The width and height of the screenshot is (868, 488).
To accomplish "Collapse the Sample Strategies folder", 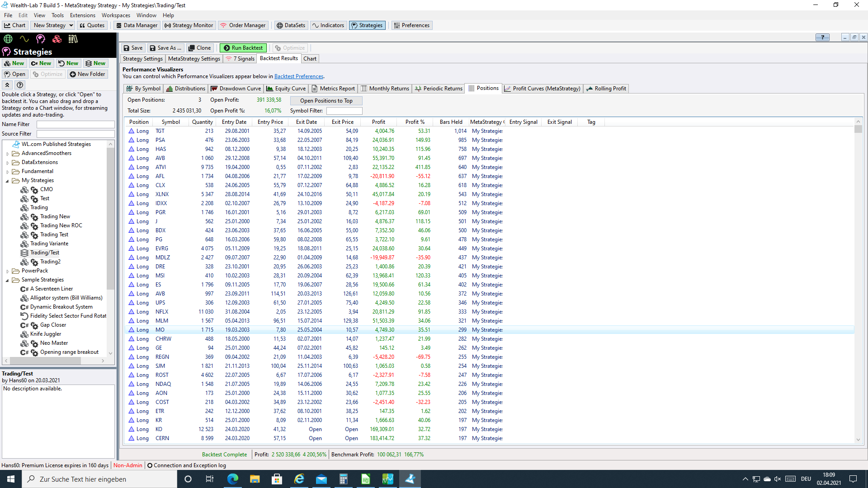I will (8, 280).
